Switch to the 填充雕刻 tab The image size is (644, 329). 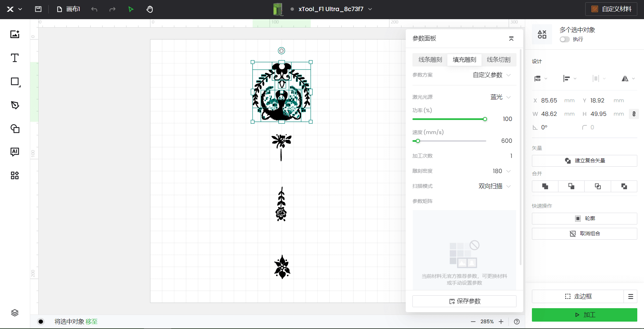[464, 60]
